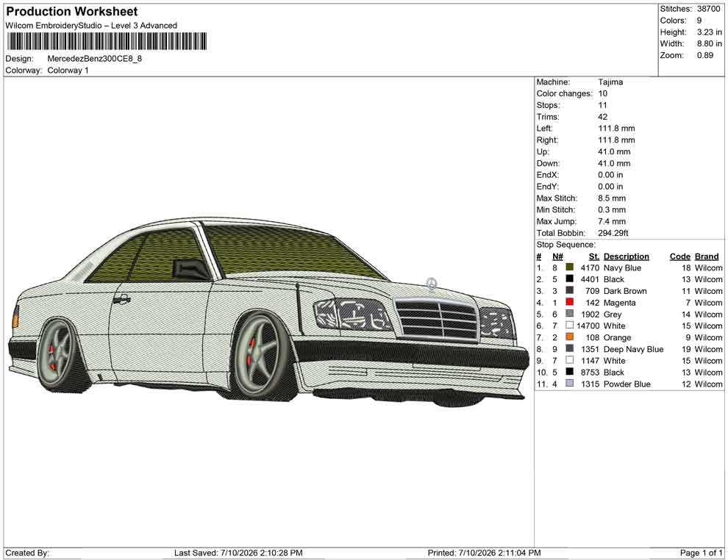This screenshot has height=560, width=728.
Task: Click the Height value '3.23 in'
Action: click(x=710, y=32)
